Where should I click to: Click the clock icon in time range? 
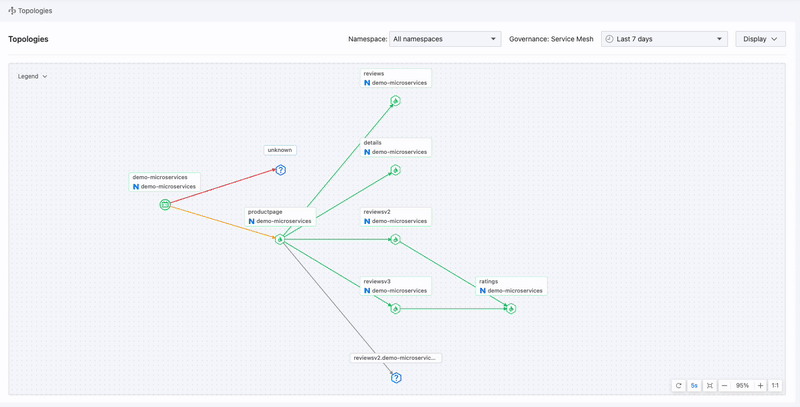609,39
